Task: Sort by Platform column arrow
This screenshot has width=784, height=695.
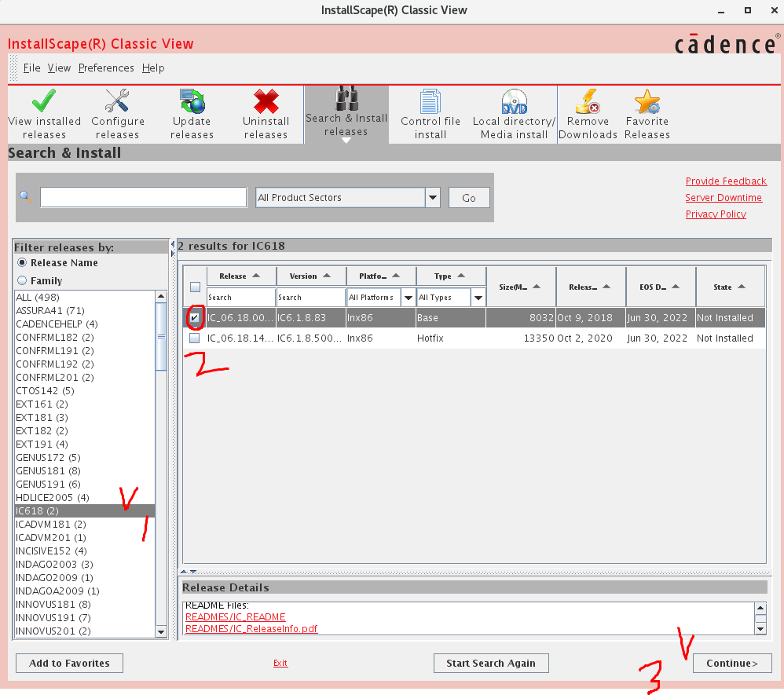Action: click(396, 276)
